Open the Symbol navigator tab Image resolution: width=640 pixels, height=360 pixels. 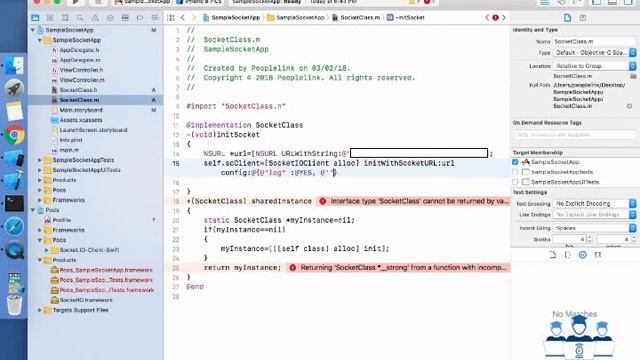(65, 18)
